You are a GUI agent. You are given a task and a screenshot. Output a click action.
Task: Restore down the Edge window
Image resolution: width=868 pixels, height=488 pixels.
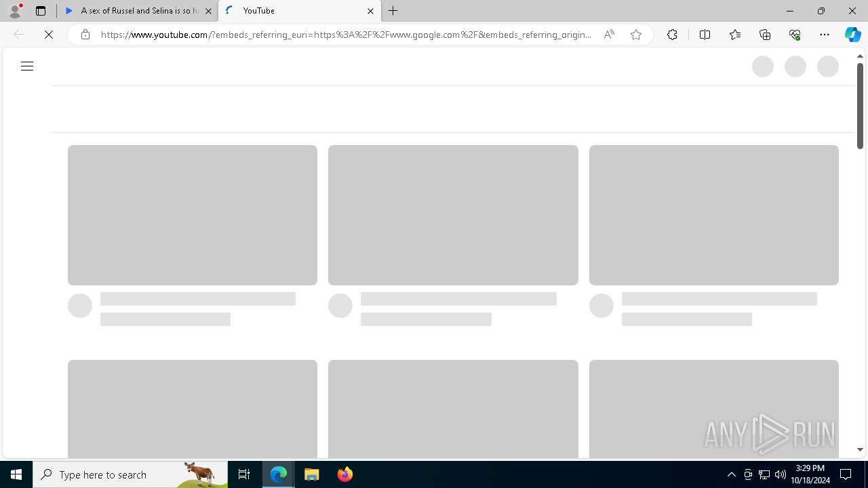coord(821,11)
